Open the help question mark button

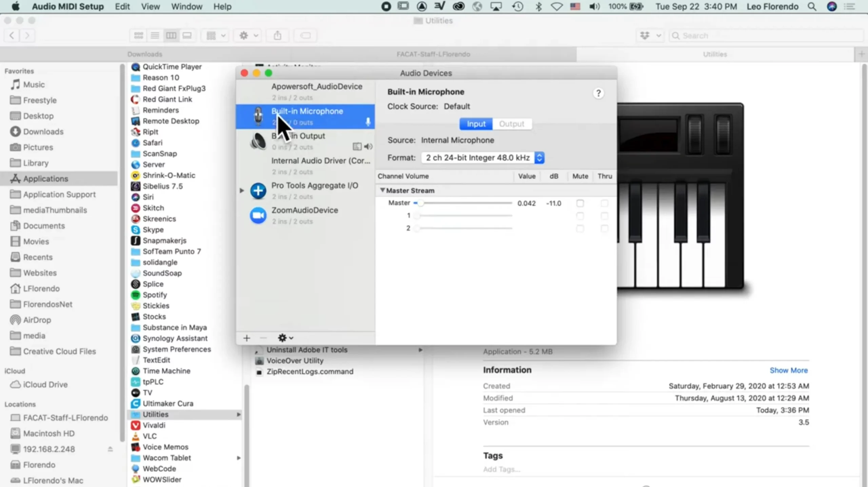click(598, 93)
